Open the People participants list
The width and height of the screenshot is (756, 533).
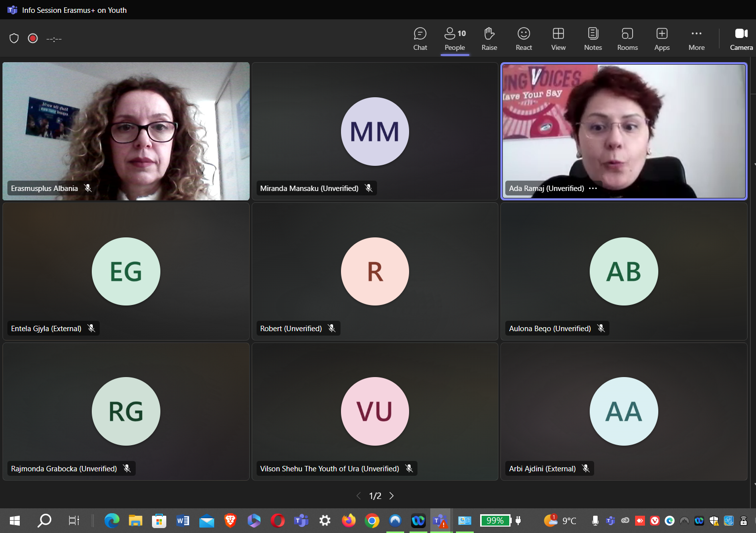click(x=454, y=39)
